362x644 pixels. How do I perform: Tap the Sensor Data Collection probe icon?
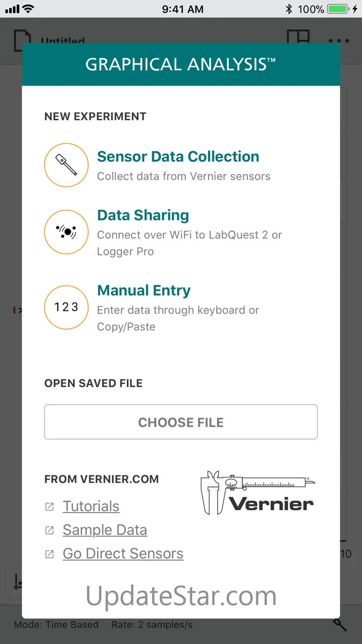pos(66,165)
